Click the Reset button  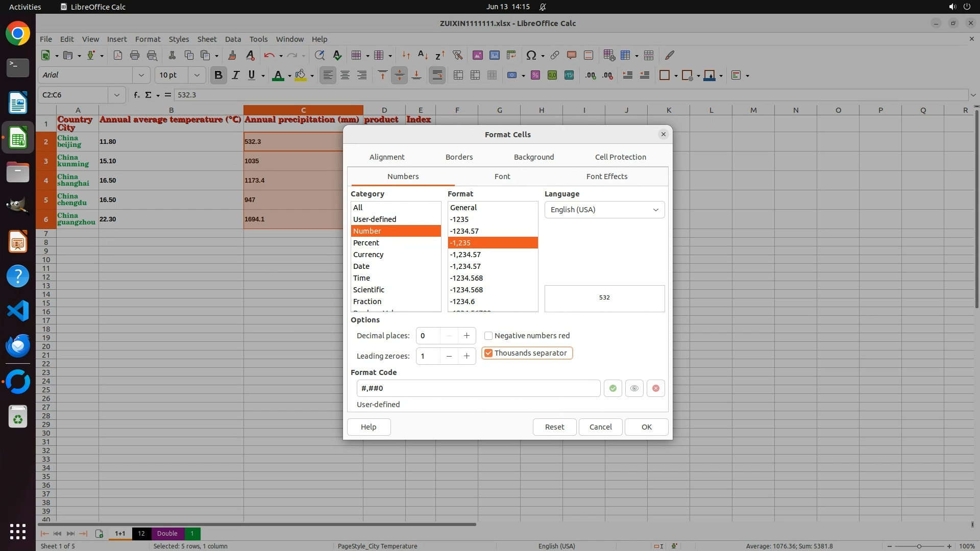(554, 427)
